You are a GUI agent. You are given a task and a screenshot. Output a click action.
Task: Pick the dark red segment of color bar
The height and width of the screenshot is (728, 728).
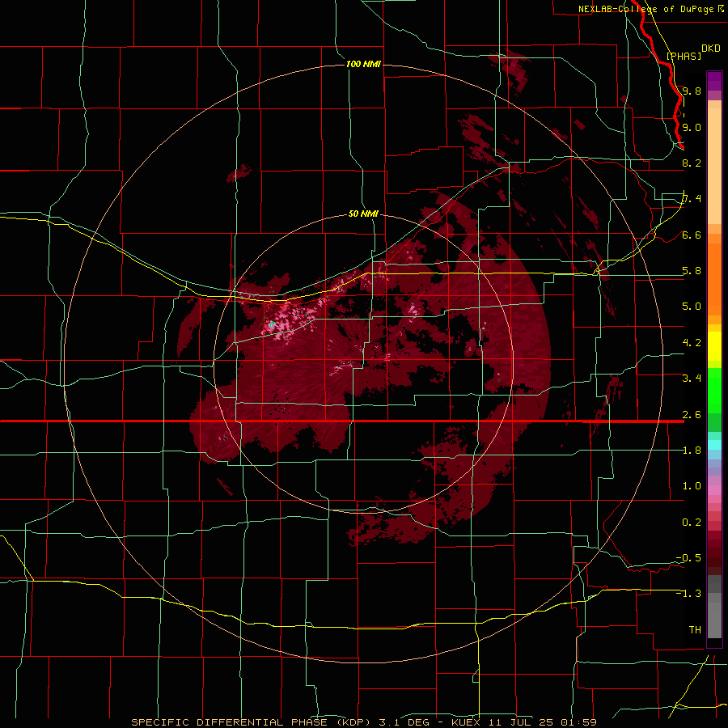coord(714,548)
